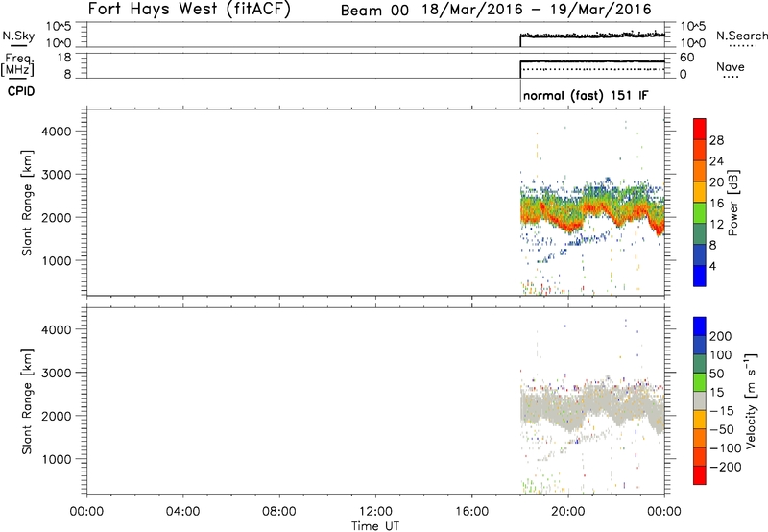Click the red segment of the Power colorbar

tap(700, 129)
